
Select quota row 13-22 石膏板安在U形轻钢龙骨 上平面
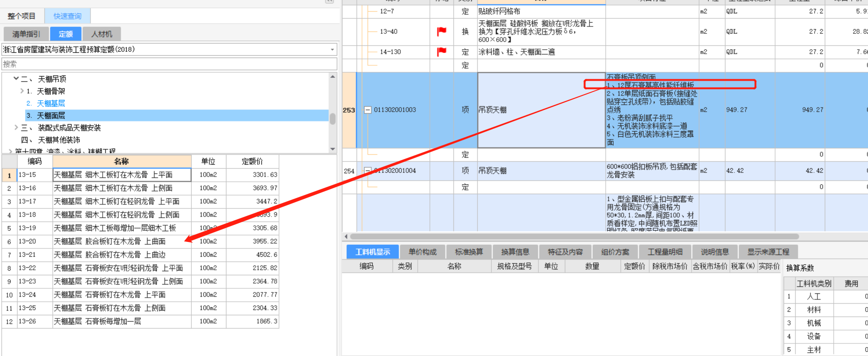pos(141,268)
